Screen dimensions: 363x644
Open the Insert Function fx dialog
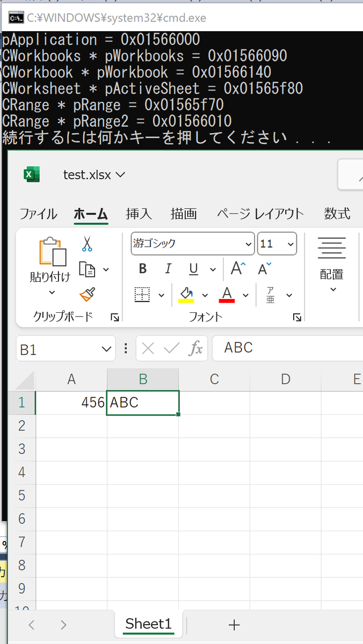(196, 349)
